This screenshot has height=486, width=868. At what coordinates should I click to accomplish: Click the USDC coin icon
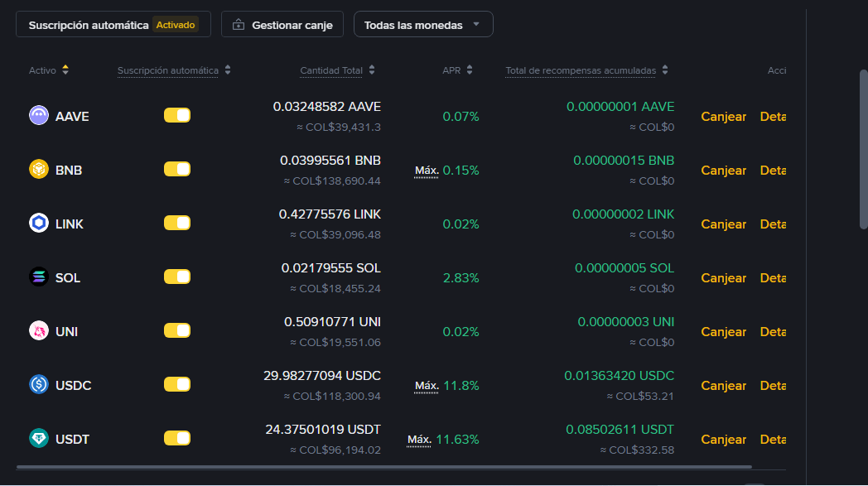[x=39, y=384]
